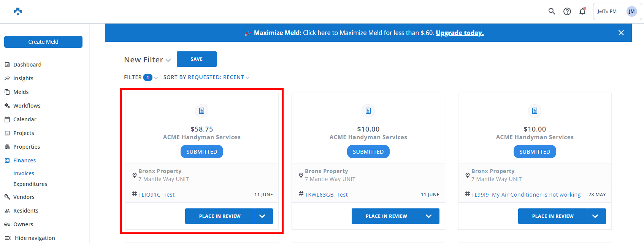Click the Property Meld logo
This screenshot has width=644, height=243.
(18, 11)
